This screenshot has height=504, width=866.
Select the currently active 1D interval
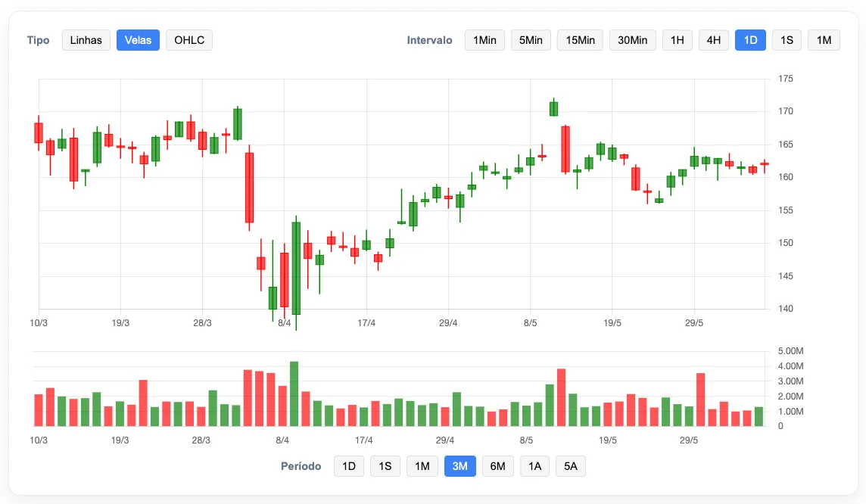[x=750, y=40]
